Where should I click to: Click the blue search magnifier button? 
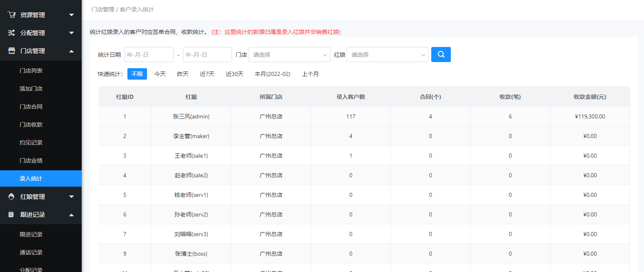(441, 54)
